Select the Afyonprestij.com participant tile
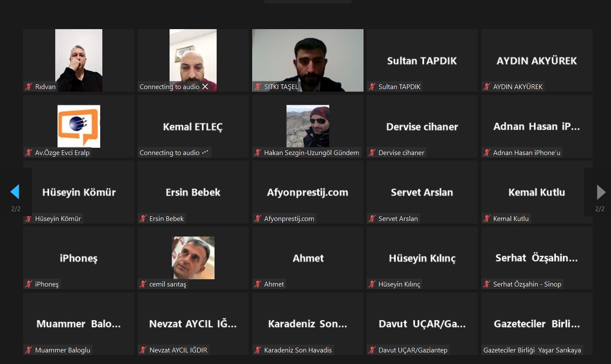This screenshot has height=364, width=611. click(307, 192)
